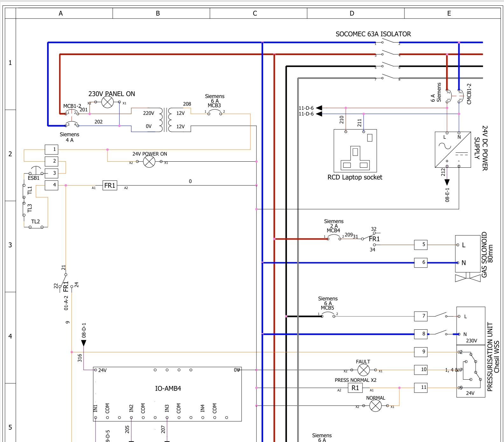The image size is (504, 442).
Task: Select wire number 211
Action: click(x=360, y=123)
